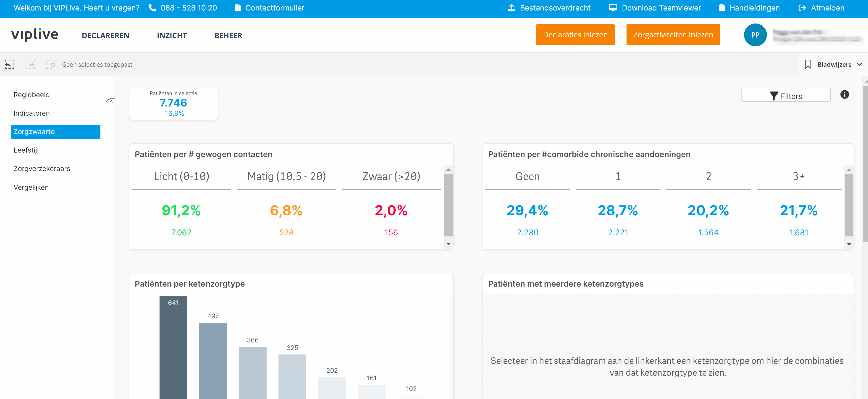The width and height of the screenshot is (868, 399).
Task: Open the info icon next to Filters
Action: tap(844, 95)
